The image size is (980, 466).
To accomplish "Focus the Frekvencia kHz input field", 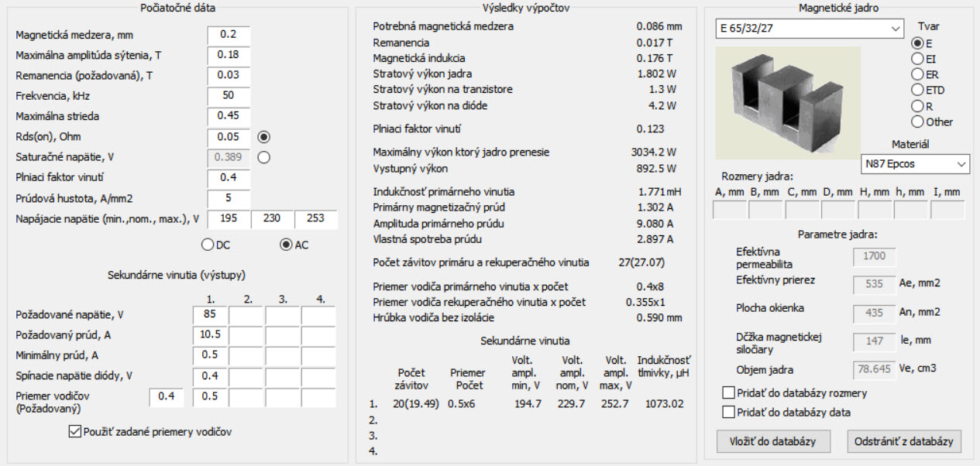I will [229, 96].
